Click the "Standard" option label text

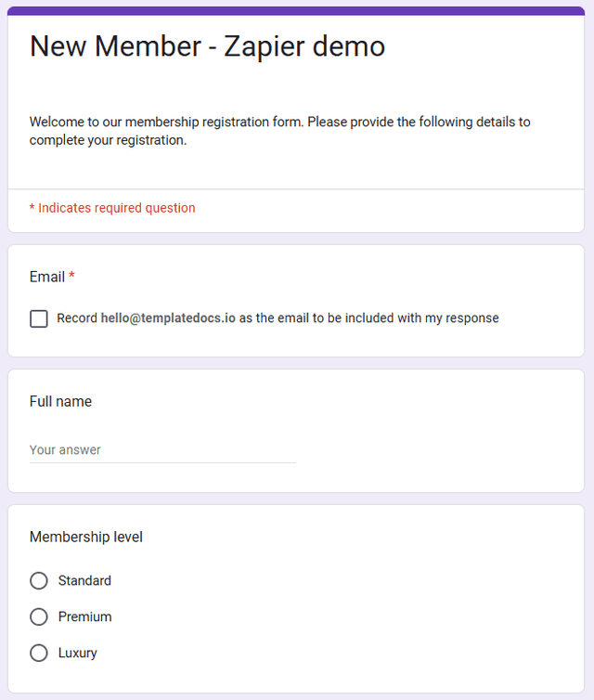click(84, 581)
